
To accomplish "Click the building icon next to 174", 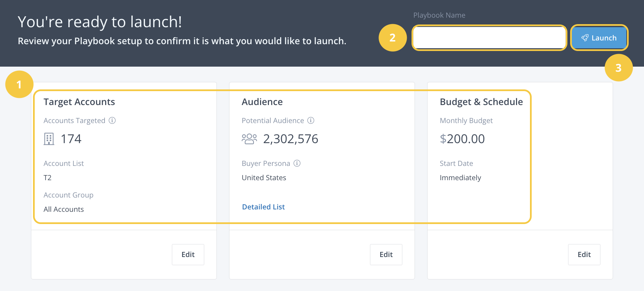I will 49,139.
